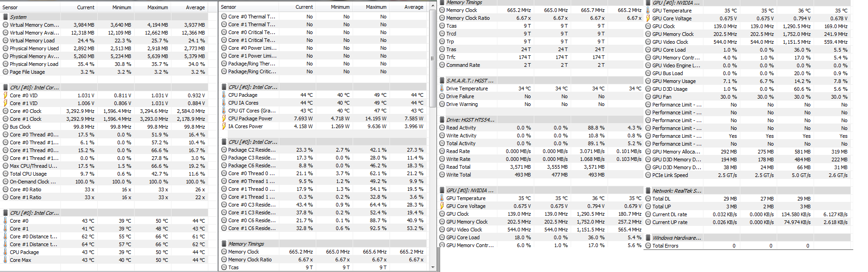Click the icon next to PCIe Link Speed
Image resolution: width=868 pixels, height=272 pixels.
click(x=648, y=175)
